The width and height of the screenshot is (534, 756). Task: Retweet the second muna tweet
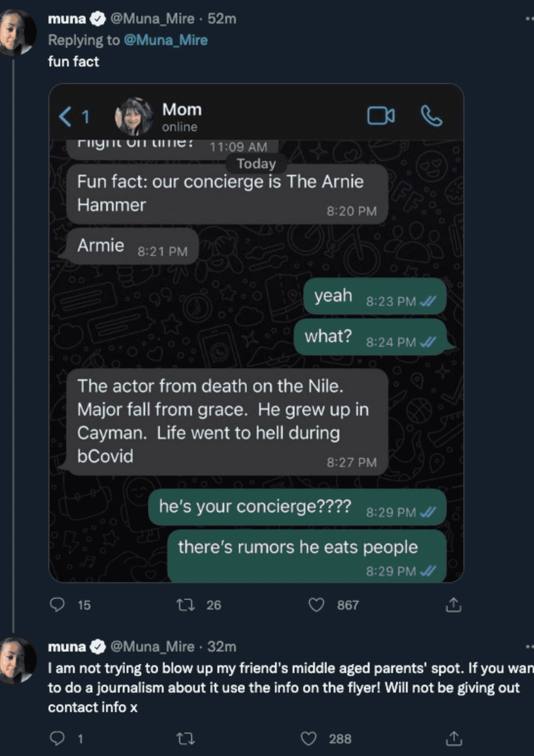(x=186, y=738)
